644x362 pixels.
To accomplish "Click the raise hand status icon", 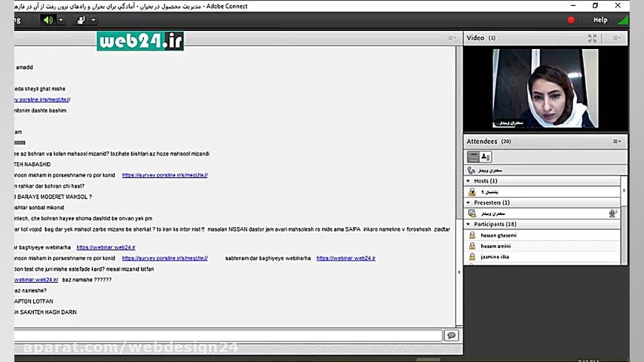I will click(81, 20).
